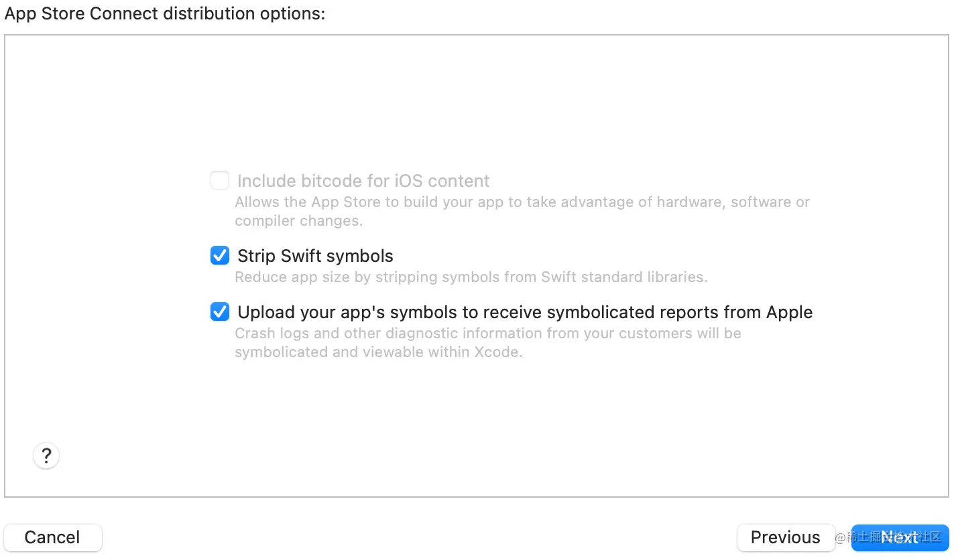Disable Upload your app's symbols checkbox
This screenshot has width=958, height=560.
coord(220,311)
